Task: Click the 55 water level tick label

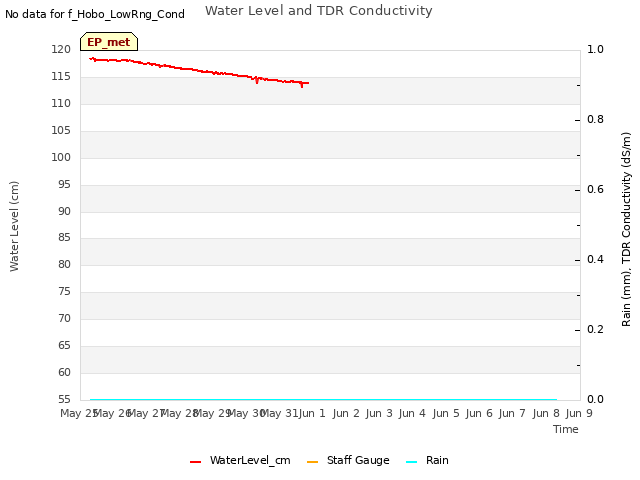Action: pyautogui.click(x=64, y=399)
